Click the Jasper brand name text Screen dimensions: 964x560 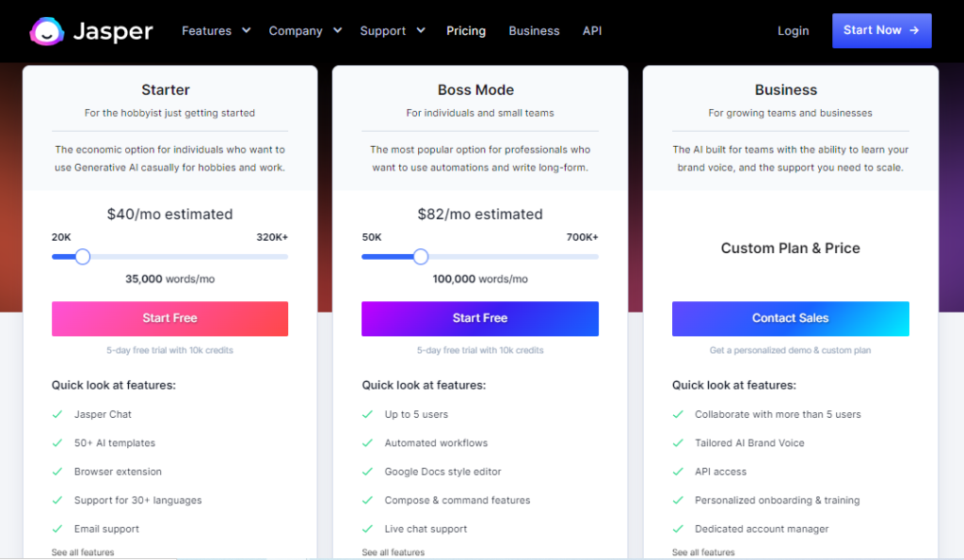point(113,31)
